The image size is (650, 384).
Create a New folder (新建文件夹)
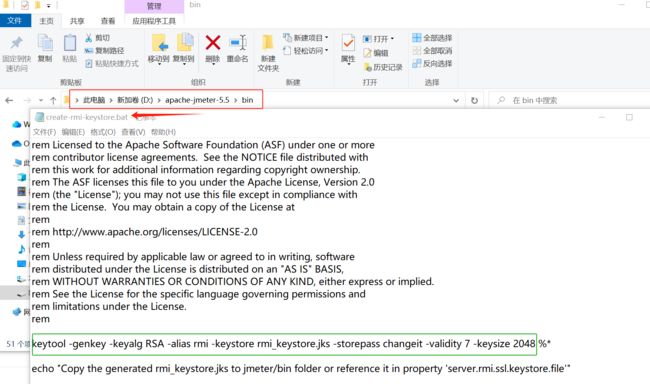click(268, 53)
